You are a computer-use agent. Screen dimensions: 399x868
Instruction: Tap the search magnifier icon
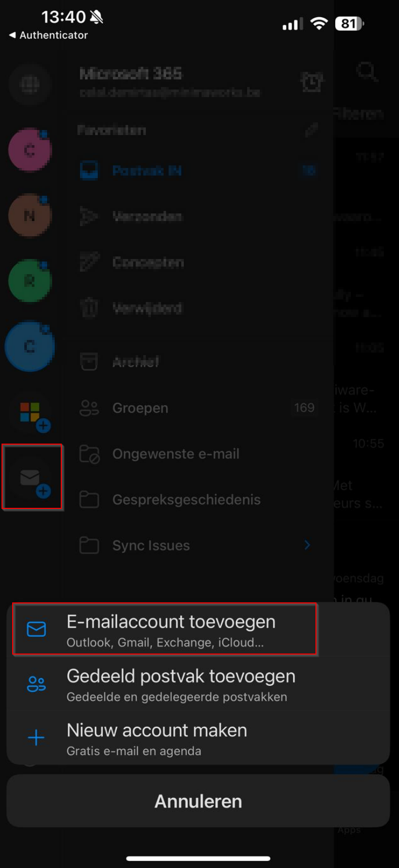(367, 72)
